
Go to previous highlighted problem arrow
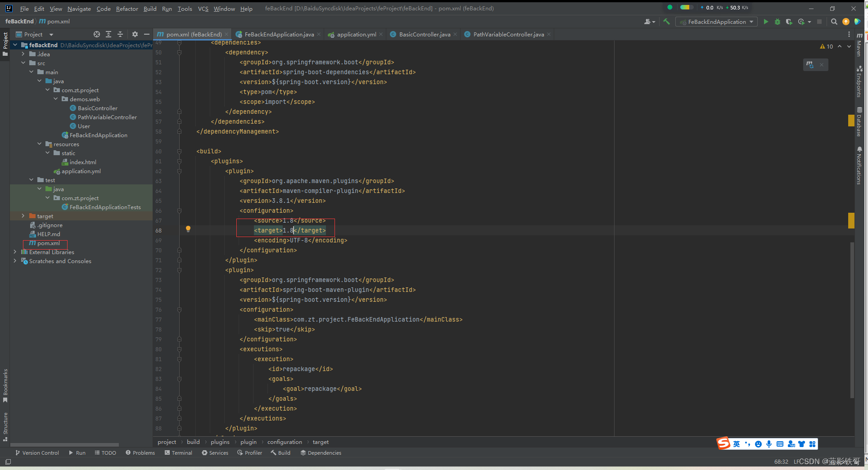840,46
